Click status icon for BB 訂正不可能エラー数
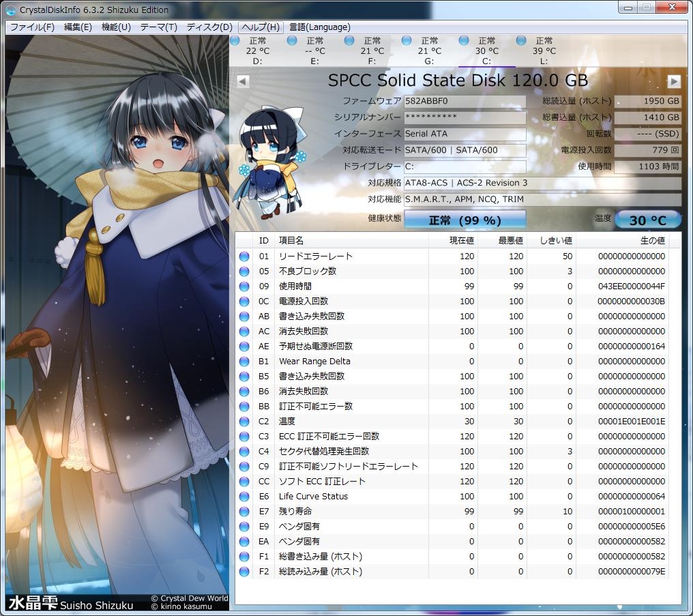Image resolution: width=693 pixels, height=616 pixels. click(244, 407)
